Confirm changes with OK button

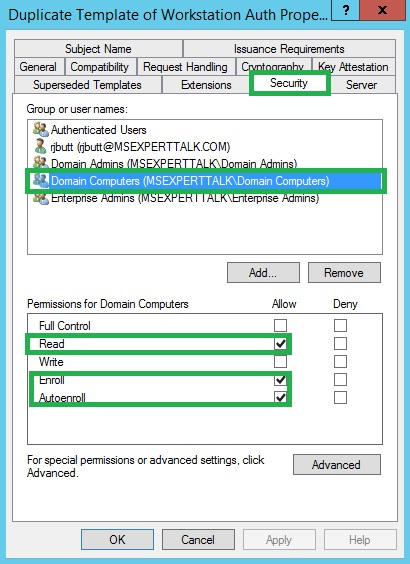[x=117, y=540]
